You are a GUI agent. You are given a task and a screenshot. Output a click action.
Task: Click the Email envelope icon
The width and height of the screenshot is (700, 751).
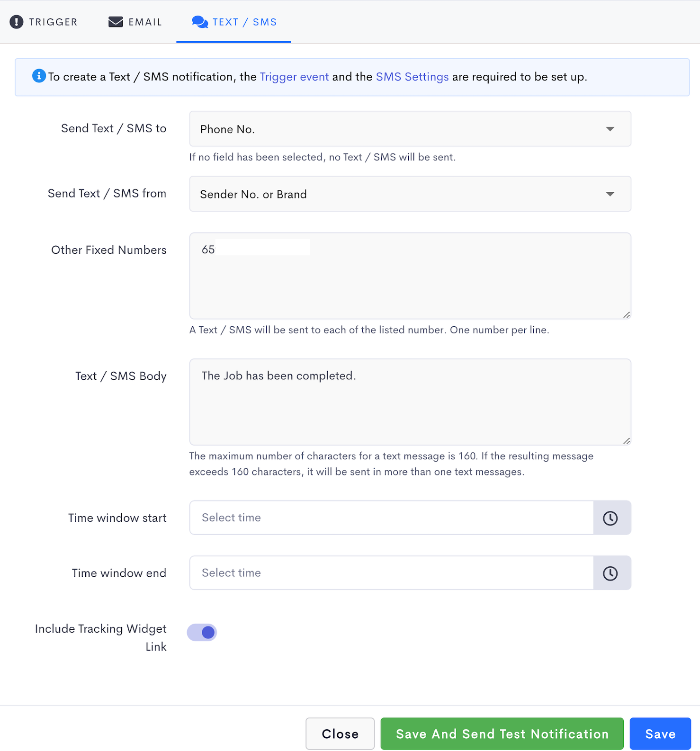click(x=116, y=22)
